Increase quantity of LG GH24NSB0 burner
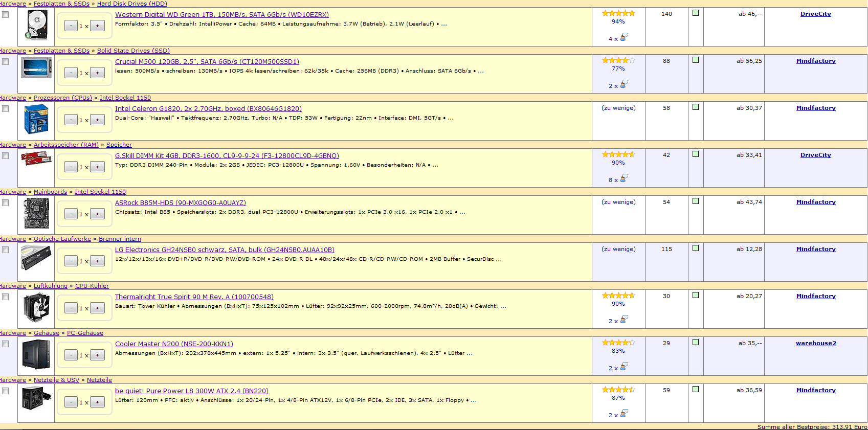 (x=97, y=261)
